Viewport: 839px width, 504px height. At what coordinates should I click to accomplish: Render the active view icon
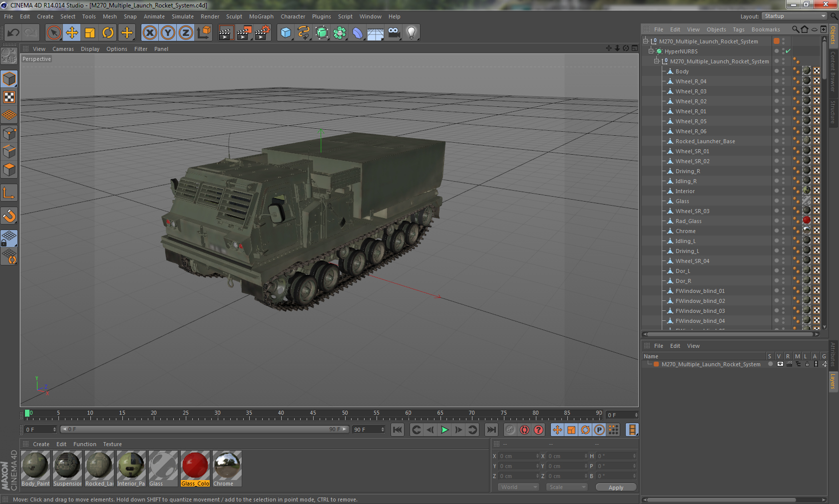(226, 33)
